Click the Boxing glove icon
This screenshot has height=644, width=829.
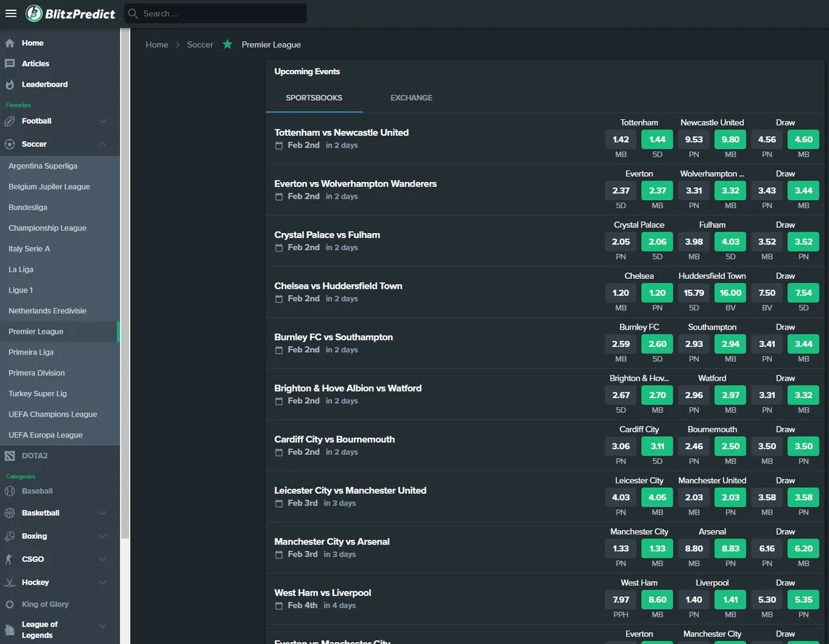[10, 537]
